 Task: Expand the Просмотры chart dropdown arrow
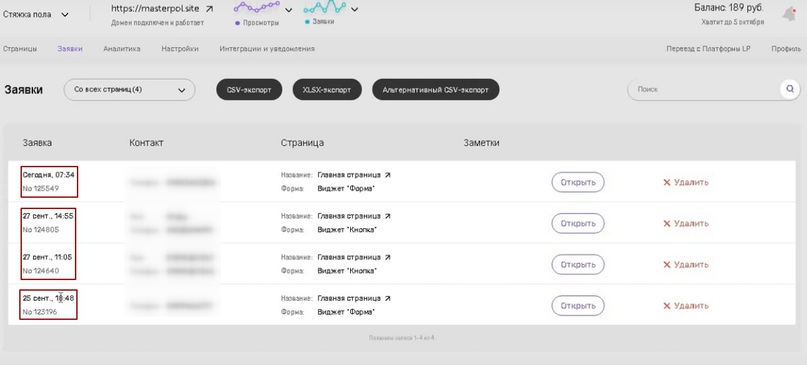(x=289, y=10)
